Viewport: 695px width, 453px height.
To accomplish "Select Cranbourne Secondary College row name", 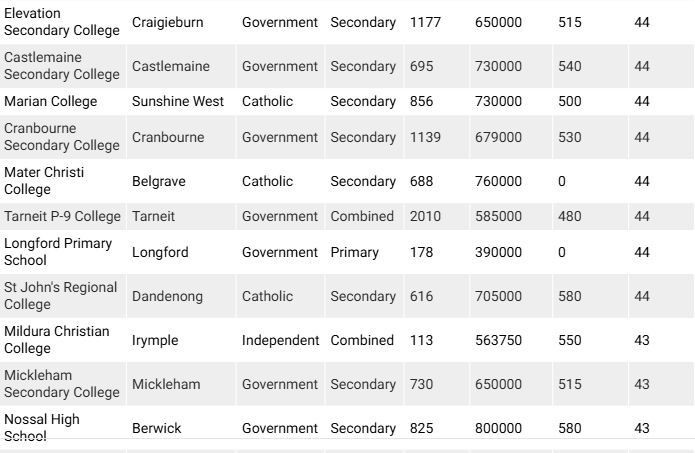I will coord(62,137).
